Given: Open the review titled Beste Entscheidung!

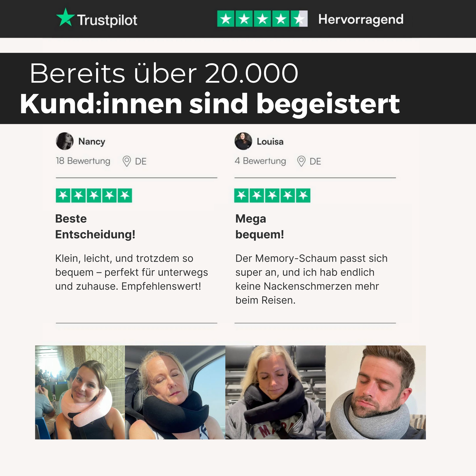Looking at the screenshot, I should pos(95,227).
